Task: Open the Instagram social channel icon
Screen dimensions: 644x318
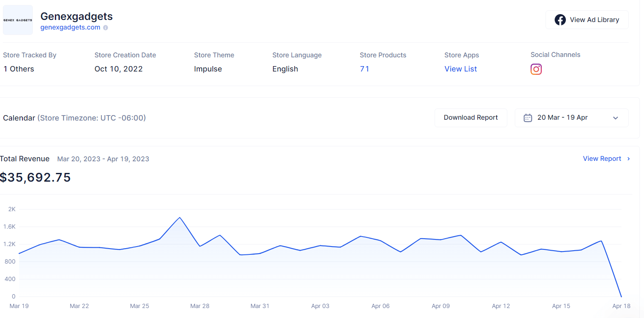Action: click(536, 69)
